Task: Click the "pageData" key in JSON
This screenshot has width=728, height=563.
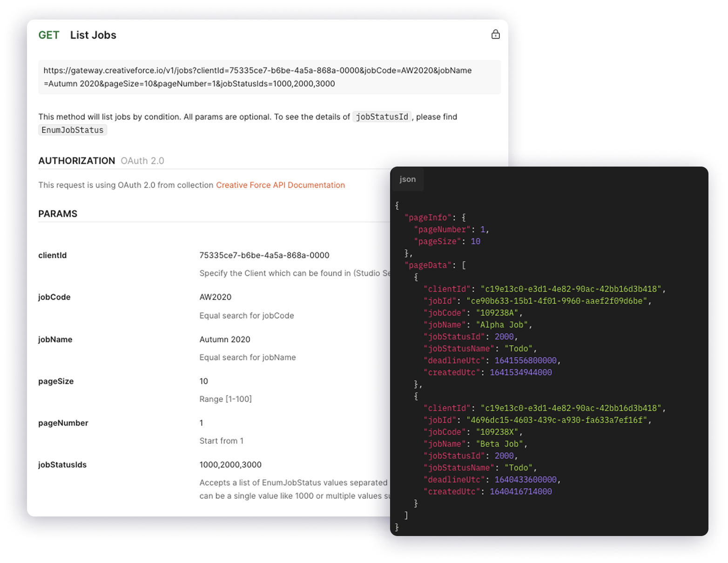Action: click(428, 265)
